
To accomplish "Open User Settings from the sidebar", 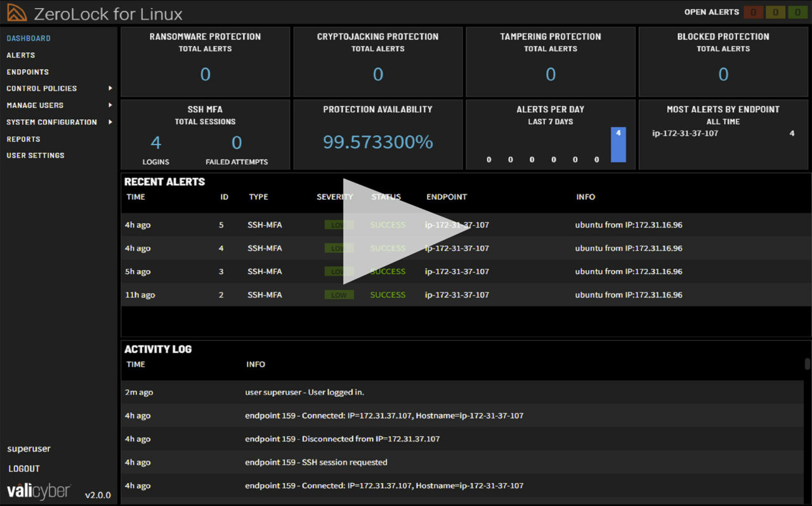I will point(34,155).
